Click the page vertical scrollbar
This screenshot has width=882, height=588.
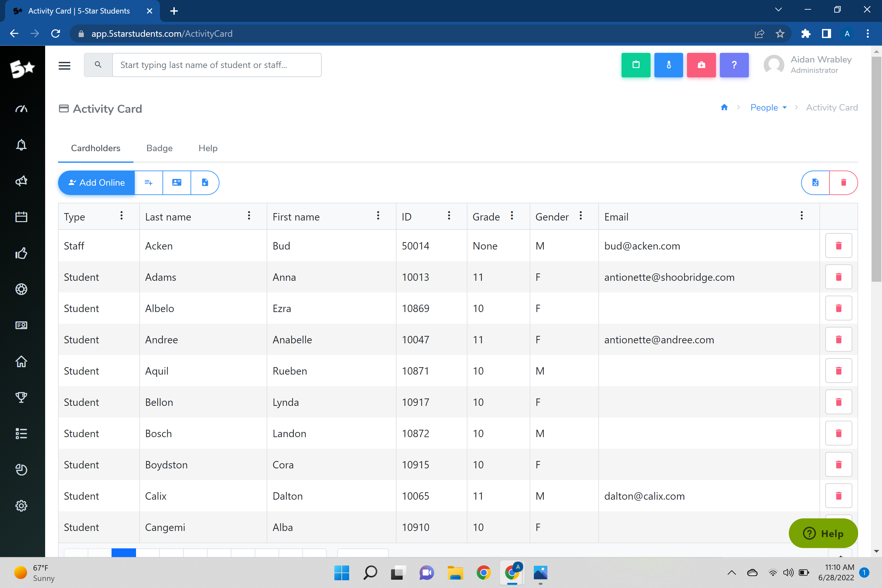pyautogui.click(x=877, y=169)
